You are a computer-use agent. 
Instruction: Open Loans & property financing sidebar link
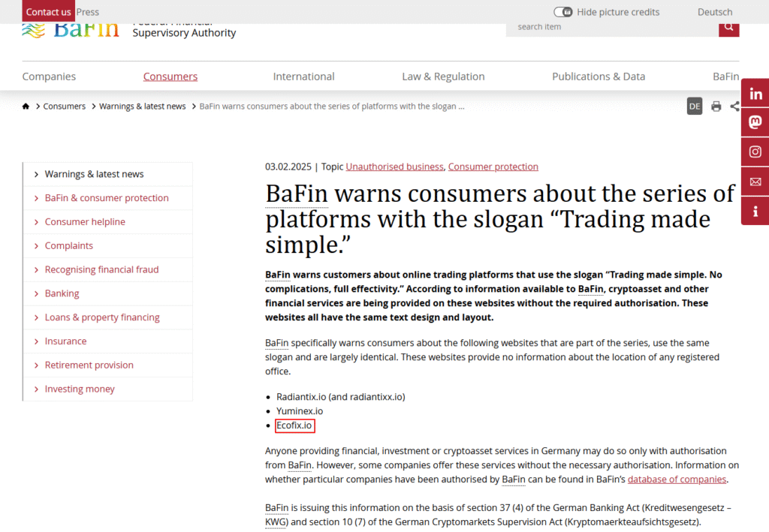pos(102,318)
